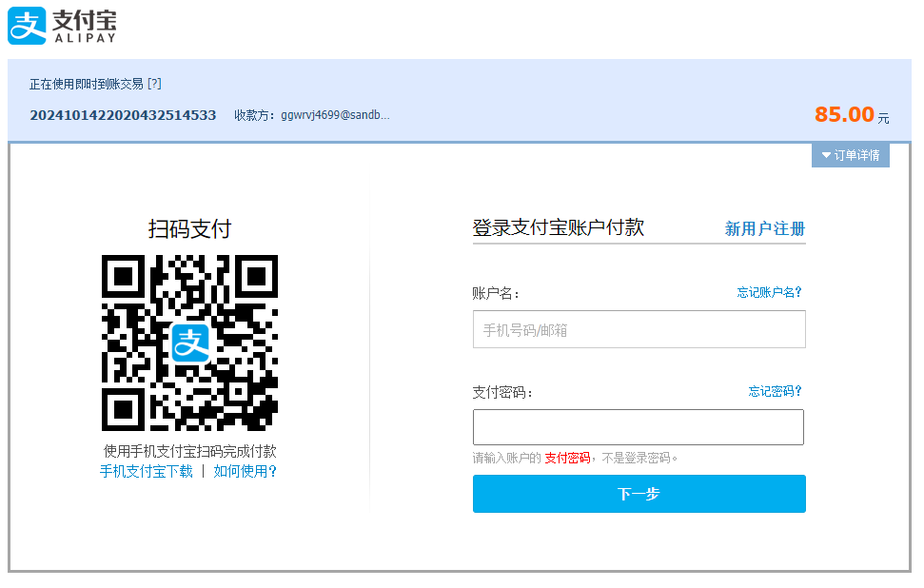Click the Alipay icon inside QR code
Screen dimensions: 924x588
(x=189, y=343)
